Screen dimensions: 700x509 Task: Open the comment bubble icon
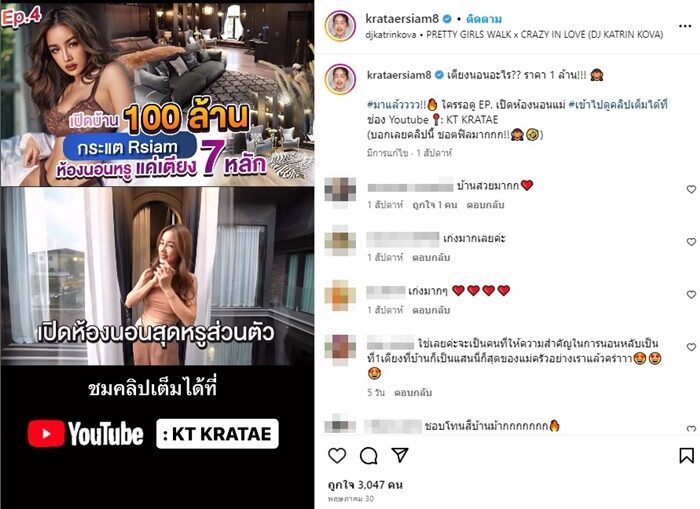368,456
